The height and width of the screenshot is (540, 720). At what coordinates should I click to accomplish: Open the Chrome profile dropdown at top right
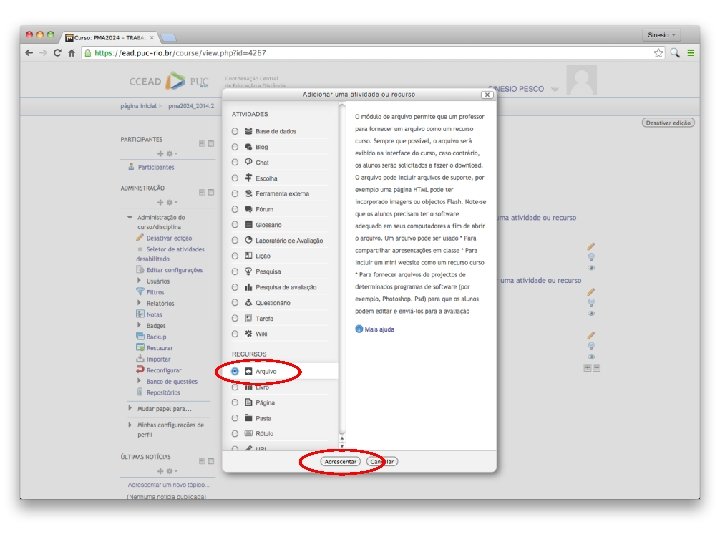click(661, 35)
